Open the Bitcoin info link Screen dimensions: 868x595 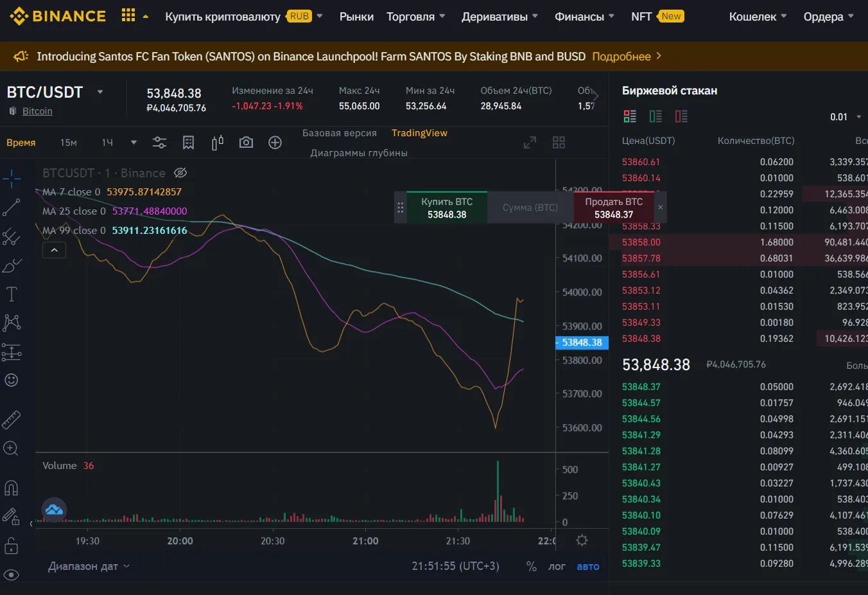pos(37,111)
